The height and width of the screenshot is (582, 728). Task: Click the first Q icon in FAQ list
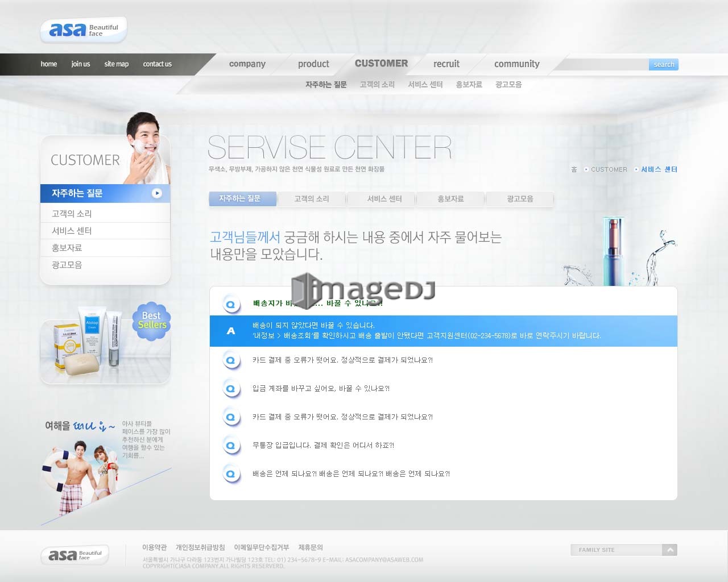click(x=231, y=305)
